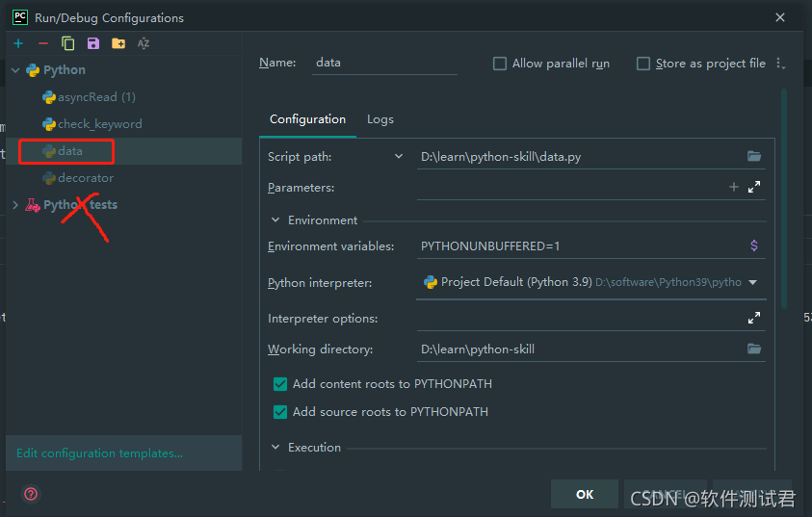Uncheck Add source roots to PYTHONPATH
Viewport: 812px width, 517px height.
pyautogui.click(x=280, y=412)
